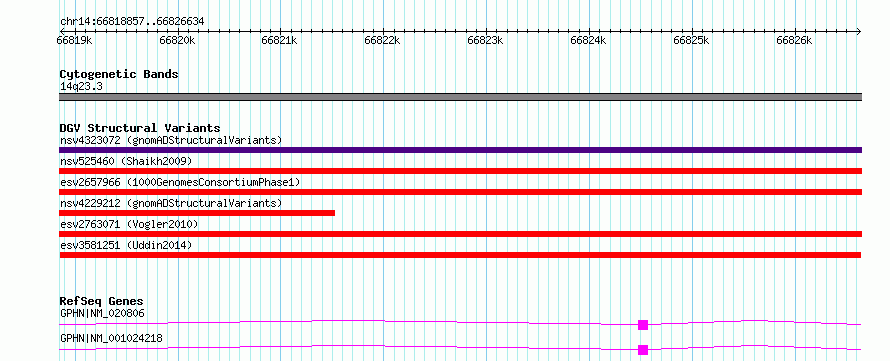
Task: Collapse the DGV Structural Variants track title
Action: click(140, 128)
